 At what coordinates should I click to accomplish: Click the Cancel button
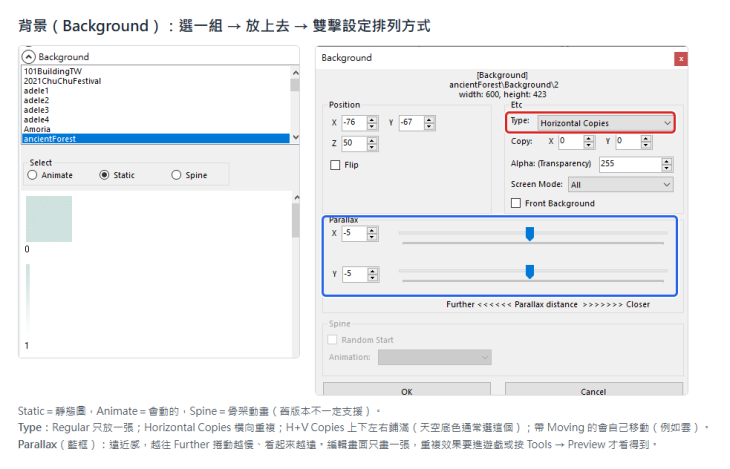coord(594,390)
